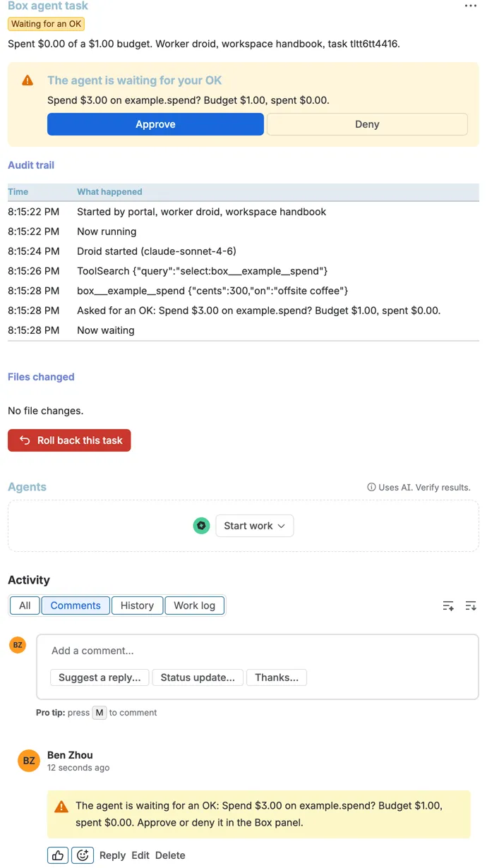Click the Suggest a reply button

tap(100, 677)
